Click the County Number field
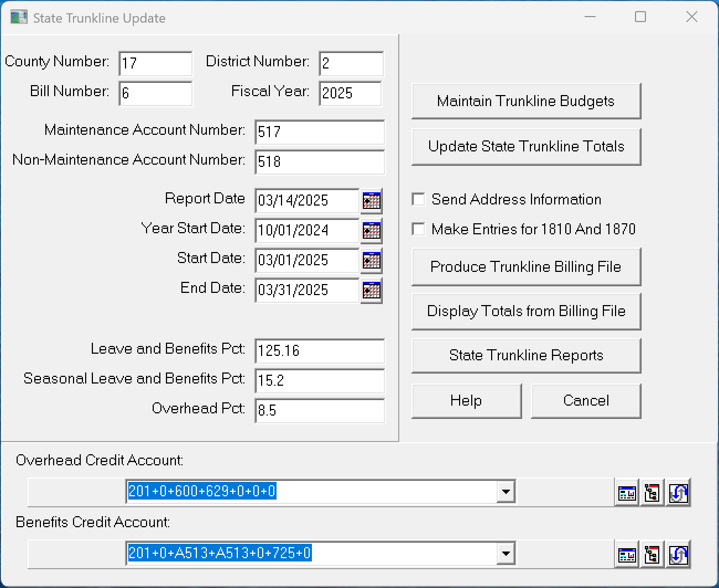 click(156, 64)
